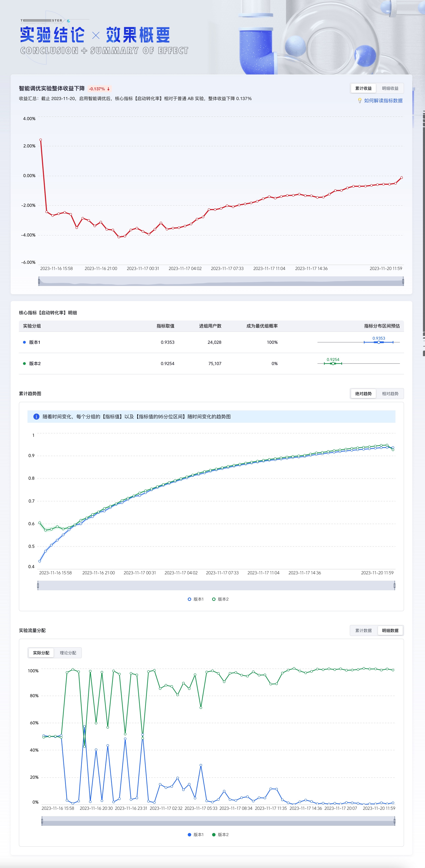The image size is (425, 868).
Task: Click left handle of trend chart zoom slider
Action: coord(38,585)
